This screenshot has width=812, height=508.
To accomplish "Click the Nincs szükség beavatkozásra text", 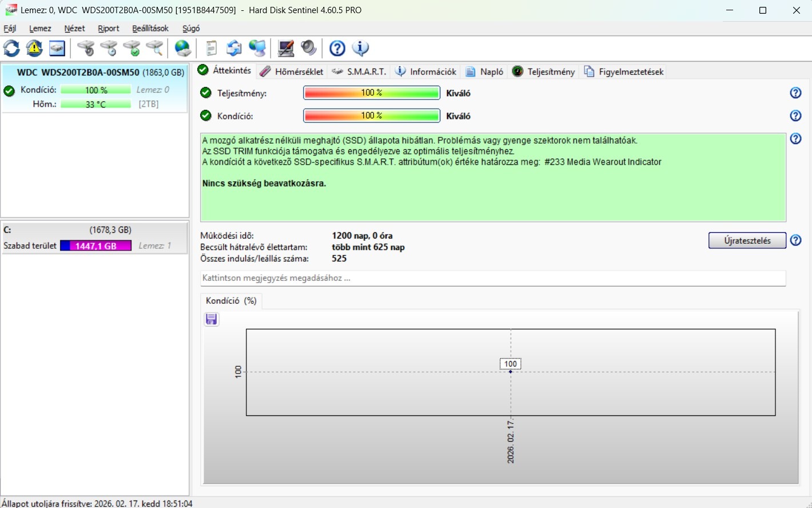I will [264, 184].
